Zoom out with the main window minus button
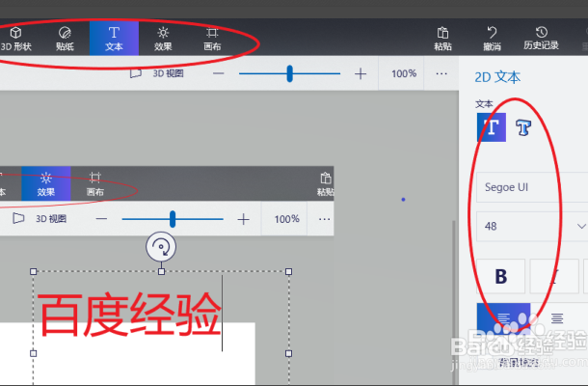588x386 pixels. click(x=218, y=73)
